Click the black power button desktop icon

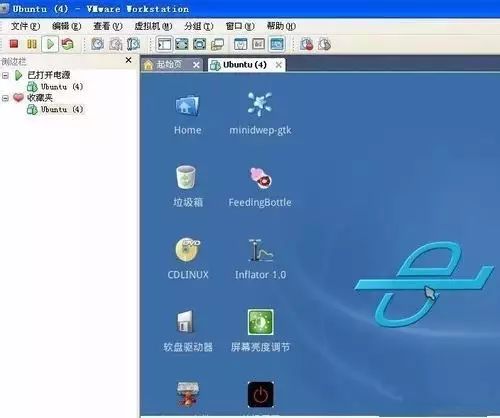pos(261,395)
